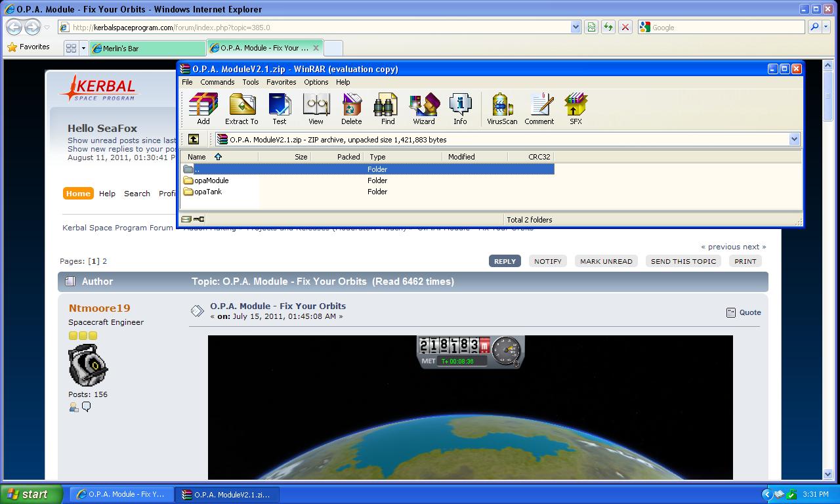
Task: Run the Test archive tool
Action: [x=280, y=108]
